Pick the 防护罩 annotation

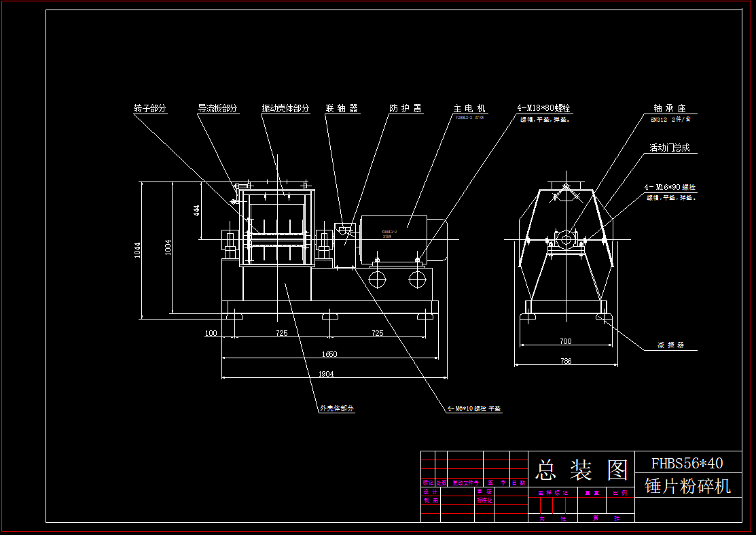click(x=406, y=109)
